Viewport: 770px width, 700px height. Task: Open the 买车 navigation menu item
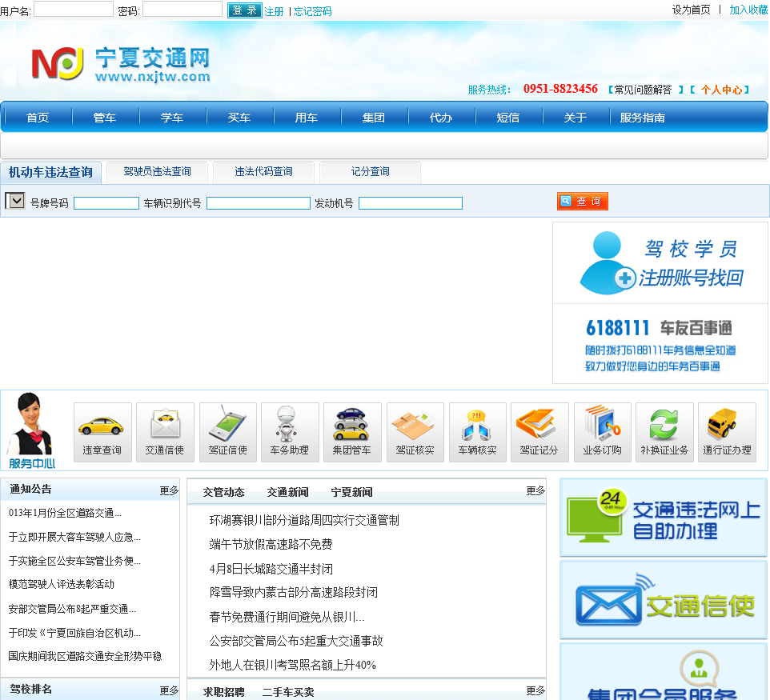point(239,118)
